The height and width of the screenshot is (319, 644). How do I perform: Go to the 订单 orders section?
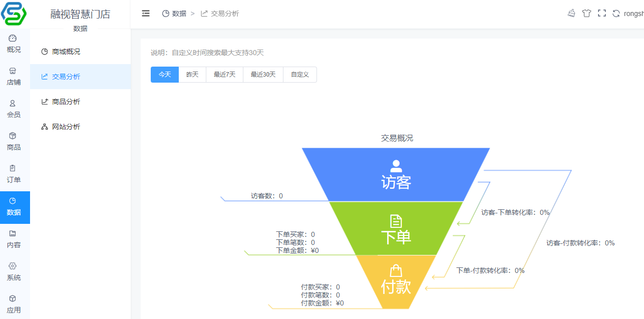coord(14,174)
